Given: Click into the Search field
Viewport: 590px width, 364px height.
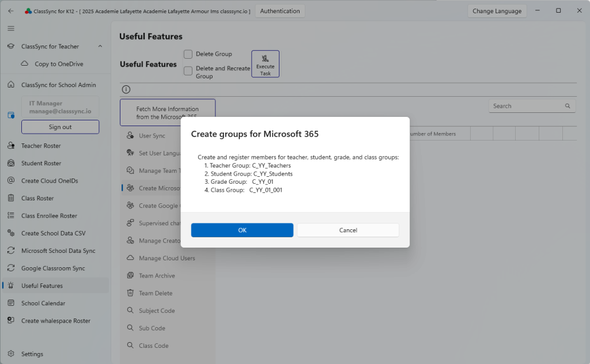Looking at the screenshot, I should (x=532, y=106).
